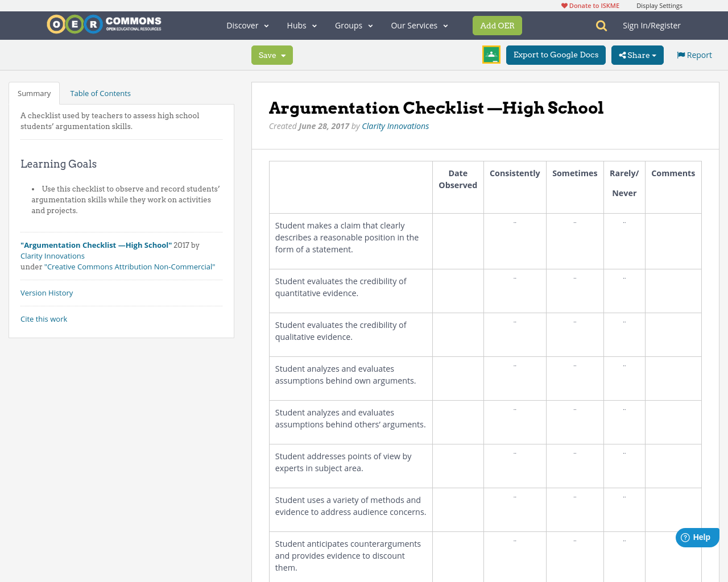Click the flag icon next to Report text
728x582 pixels.
coord(680,53)
